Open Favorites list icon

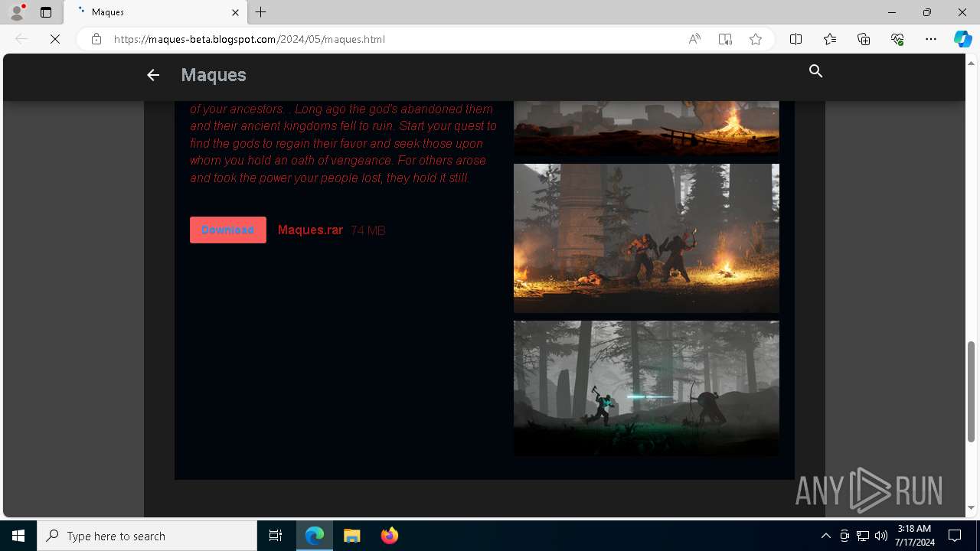[830, 39]
